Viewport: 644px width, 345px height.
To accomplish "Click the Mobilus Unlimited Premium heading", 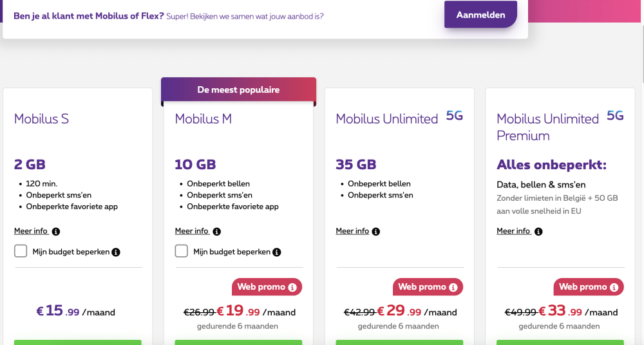I will 547,127.
